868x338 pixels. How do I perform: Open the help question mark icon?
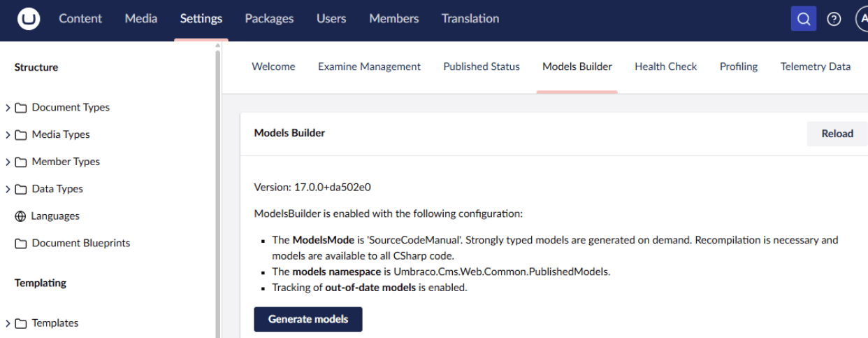click(834, 19)
